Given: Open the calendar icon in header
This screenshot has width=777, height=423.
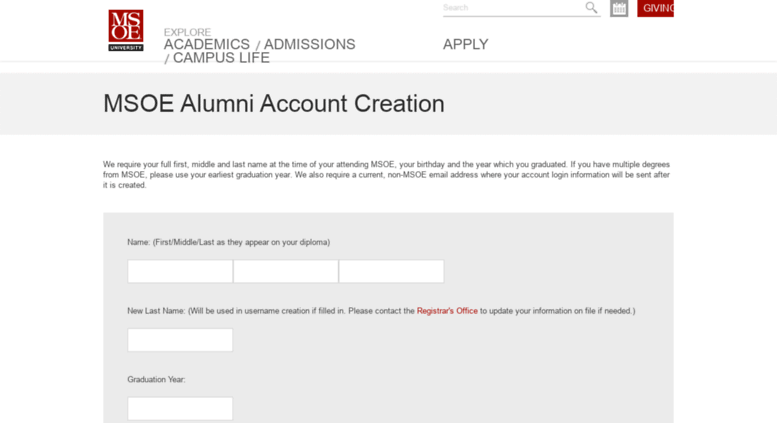Looking at the screenshot, I should [619, 8].
